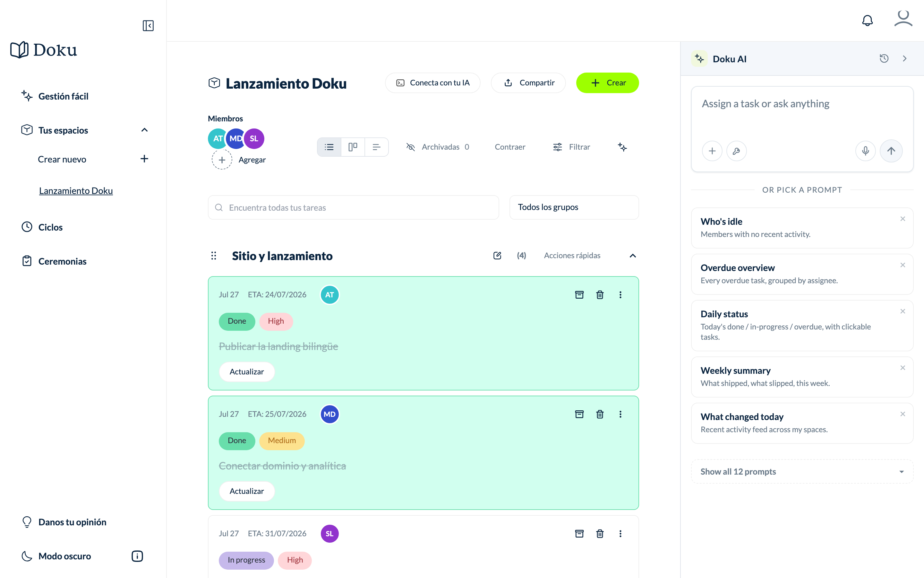
Task: Toggle Modo oscuro
Action: tap(56, 556)
